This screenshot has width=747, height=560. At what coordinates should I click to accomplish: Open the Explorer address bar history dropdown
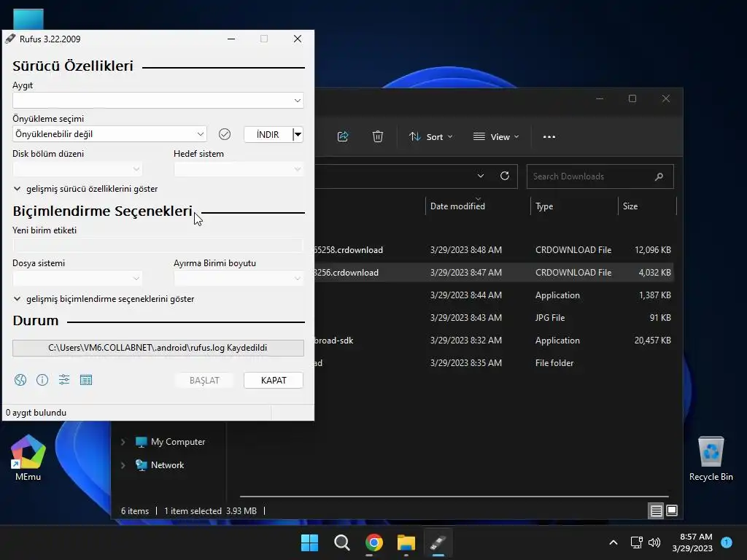(x=481, y=176)
